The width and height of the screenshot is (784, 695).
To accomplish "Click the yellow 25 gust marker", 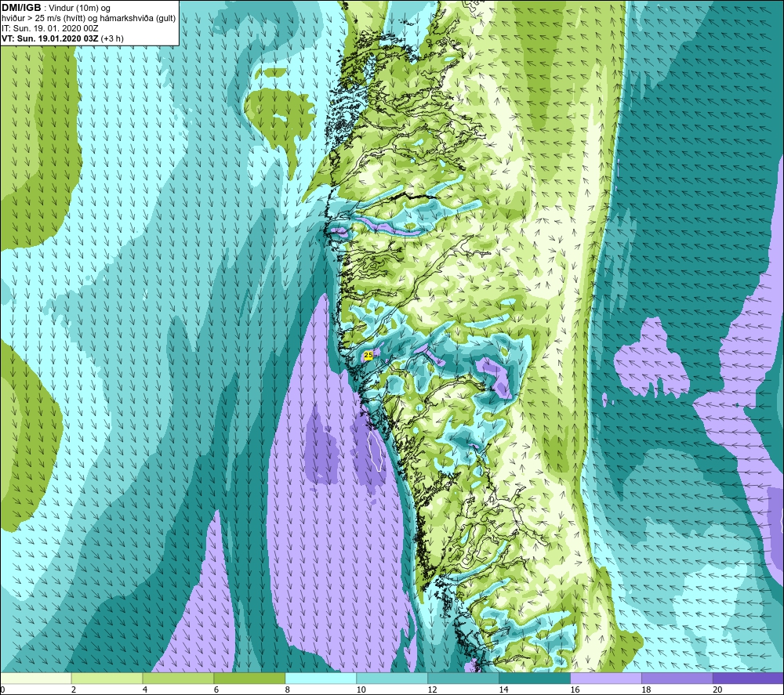I will pos(368,355).
